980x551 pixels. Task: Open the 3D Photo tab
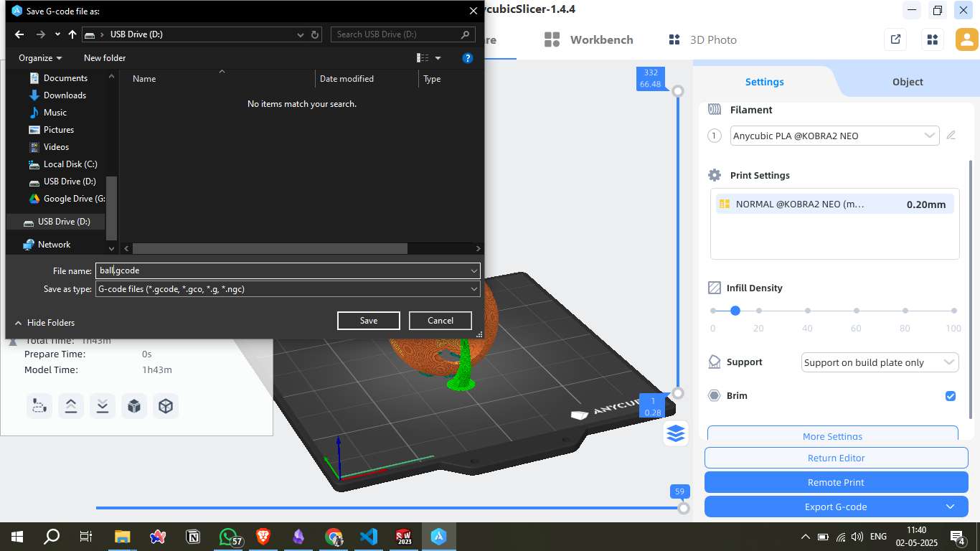703,39
